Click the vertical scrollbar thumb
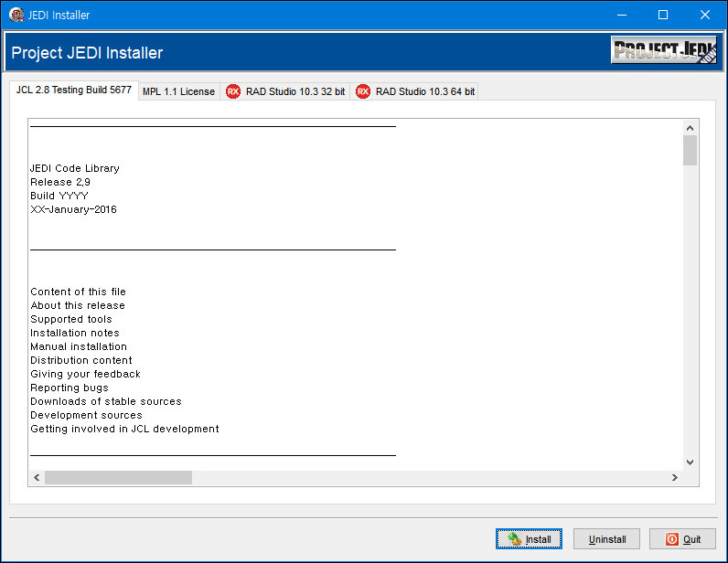This screenshot has height=563, width=728. click(x=690, y=151)
